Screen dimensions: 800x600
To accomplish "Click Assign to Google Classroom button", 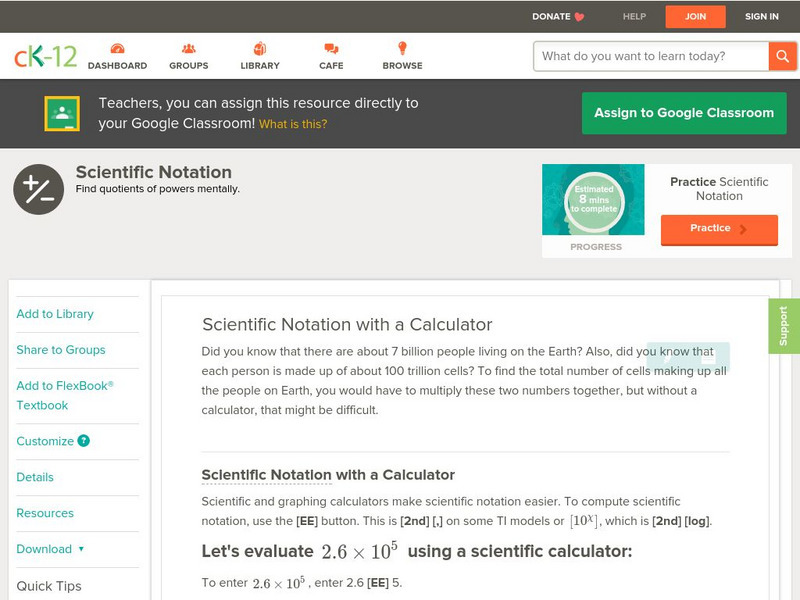I will pyautogui.click(x=684, y=113).
